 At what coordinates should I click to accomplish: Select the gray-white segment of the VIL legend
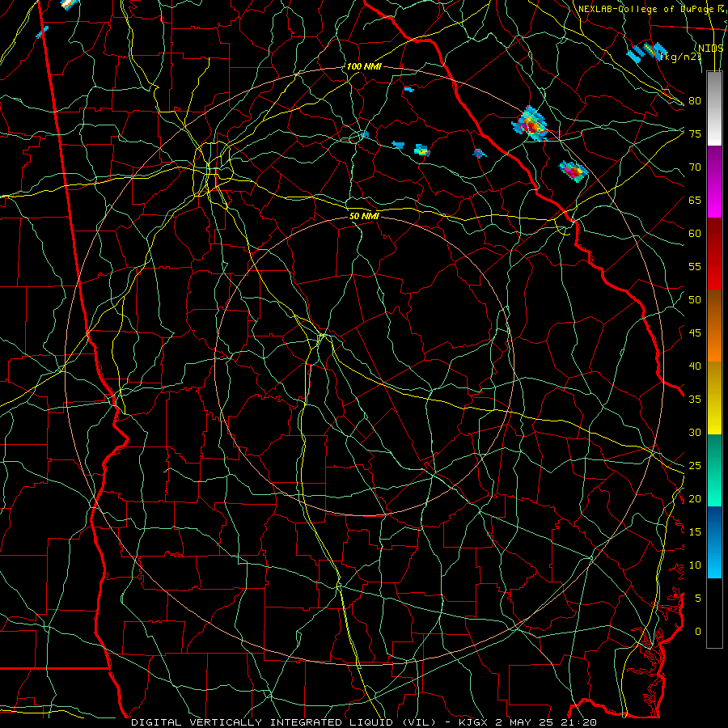[x=714, y=108]
